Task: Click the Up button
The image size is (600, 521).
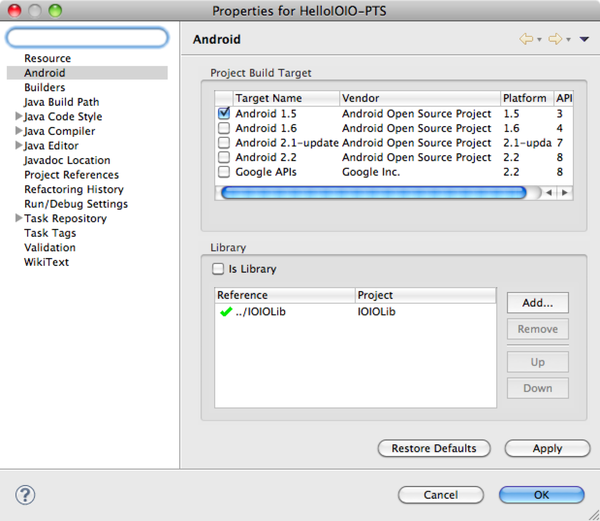Action: [x=538, y=362]
